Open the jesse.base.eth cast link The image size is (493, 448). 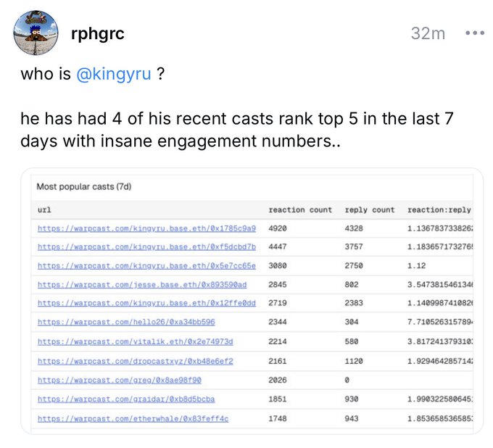tap(142, 285)
